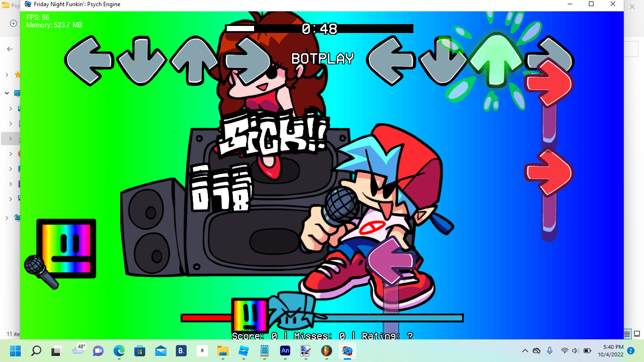Select the Psych Engine window title tab
This screenshot has width=644, height=362.
point(75,4)
